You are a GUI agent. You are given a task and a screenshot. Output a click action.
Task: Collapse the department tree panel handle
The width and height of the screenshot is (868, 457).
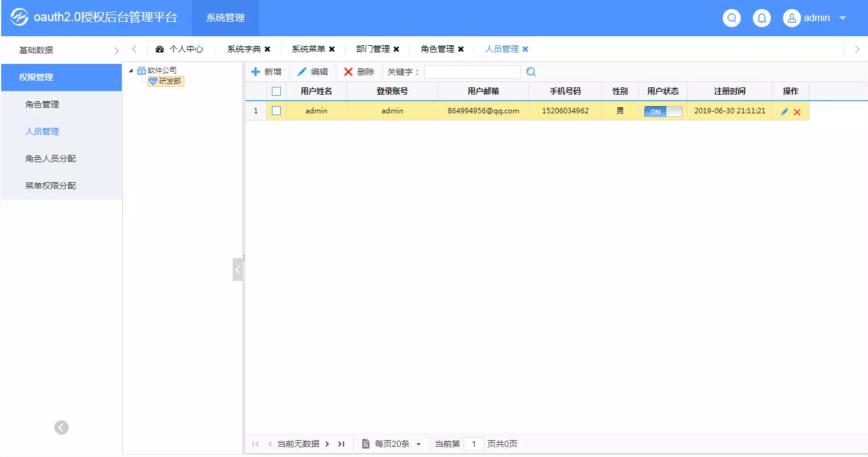click(x=237, y=269)
